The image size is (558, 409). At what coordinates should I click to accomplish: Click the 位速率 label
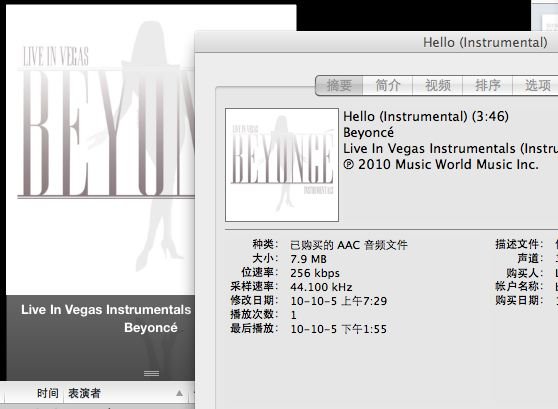260,272
